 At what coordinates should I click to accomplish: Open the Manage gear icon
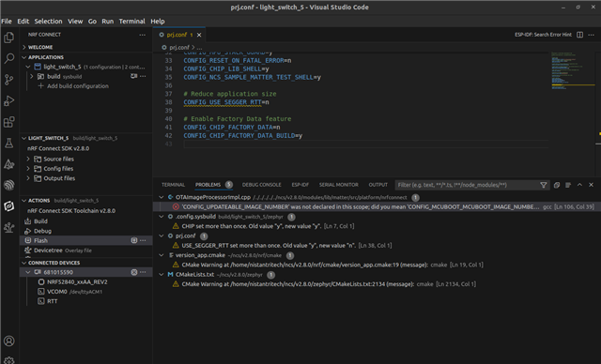pyautogui.click(x=8, y=360)
